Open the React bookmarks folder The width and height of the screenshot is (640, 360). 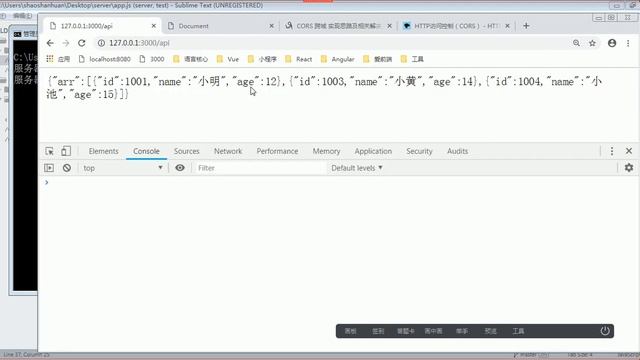point(299,59)
